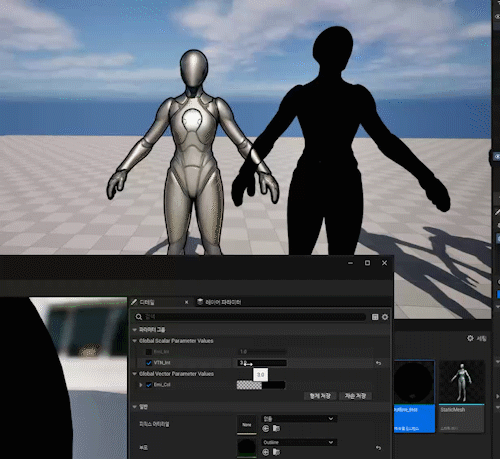The width and height of the screenshot is (500, 459).
Task: Collapse Global Vector Parameter Values group
Action: [x=135, y=374]
